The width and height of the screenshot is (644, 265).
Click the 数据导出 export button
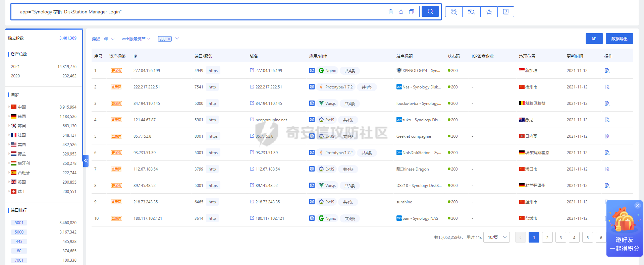click(x=620, y=39)
